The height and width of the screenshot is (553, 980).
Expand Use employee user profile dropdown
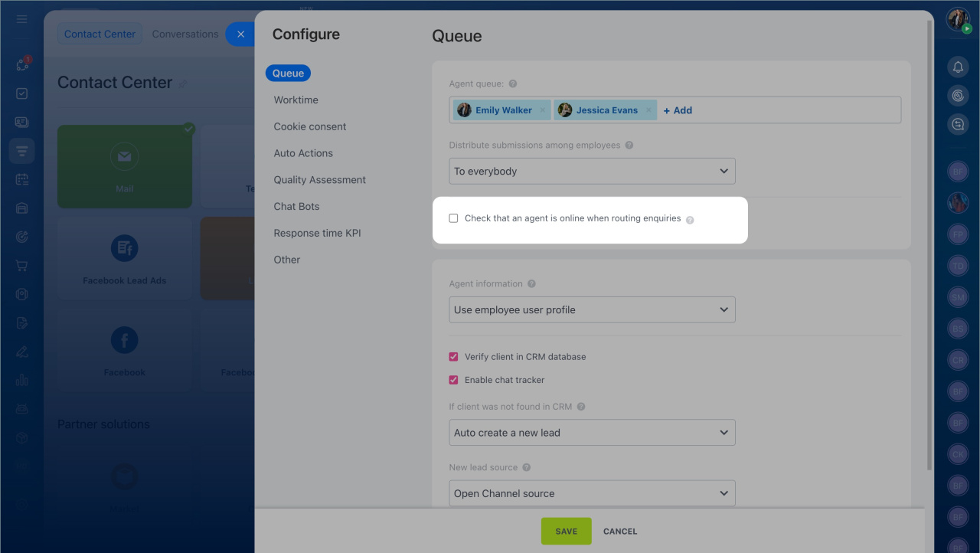click(x=592, y=310)
